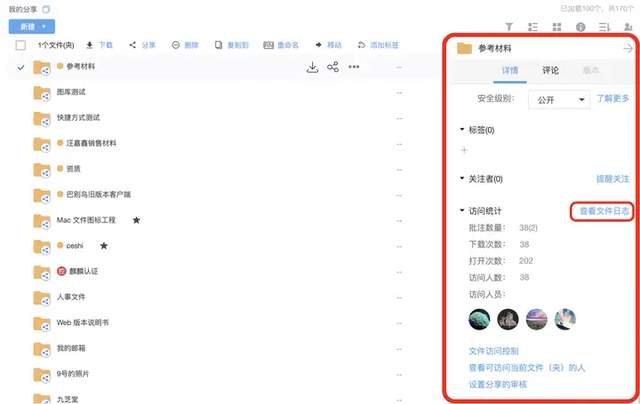
Task: Click download icon in 参考材料 row
Action: [x=312, y=67]
